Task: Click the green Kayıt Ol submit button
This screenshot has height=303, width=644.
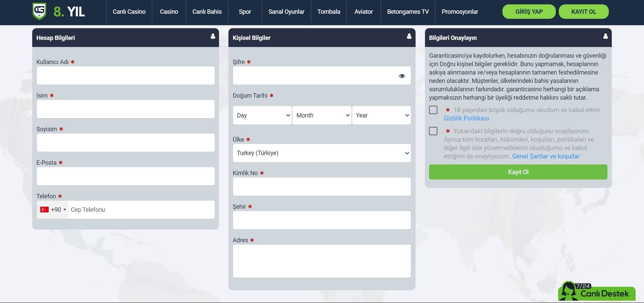Action: 518,172
